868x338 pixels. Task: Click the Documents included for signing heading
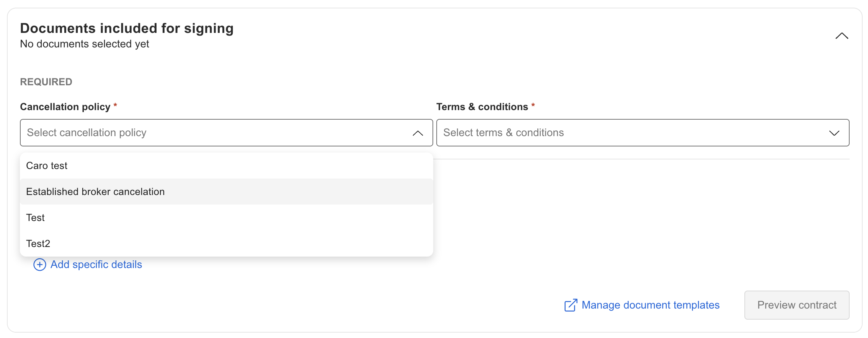[x=127, y=28]
